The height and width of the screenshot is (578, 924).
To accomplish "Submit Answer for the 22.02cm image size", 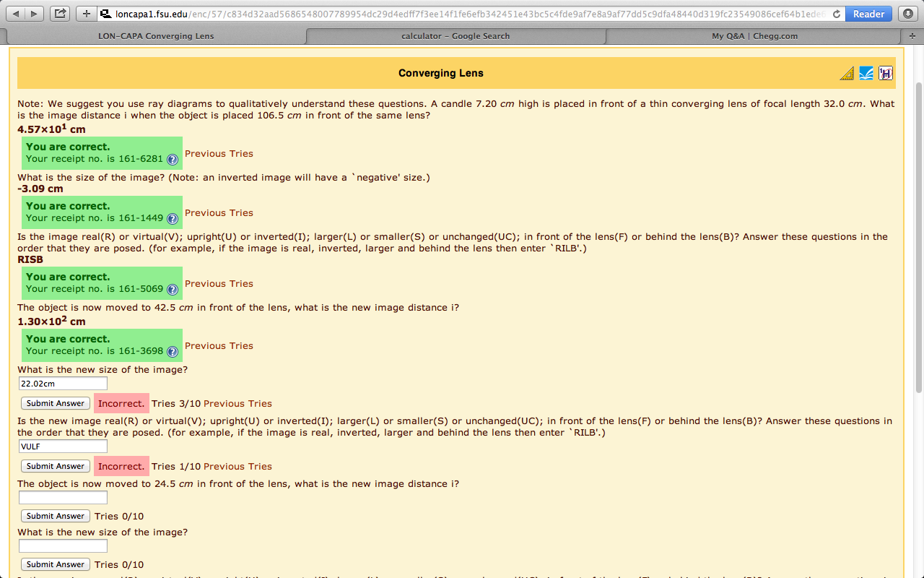I will tap(55, 403).
